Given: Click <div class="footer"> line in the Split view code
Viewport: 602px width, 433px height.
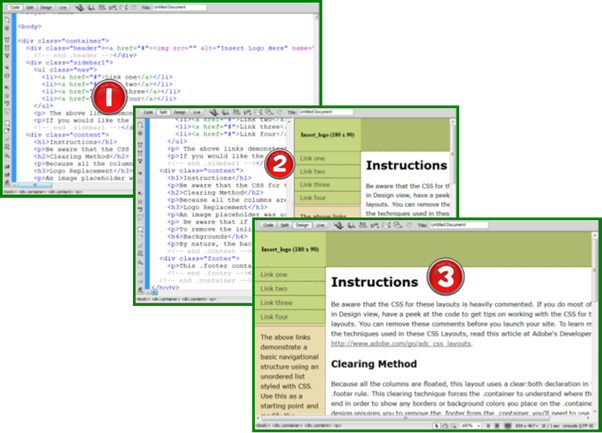Looking at the screenshot, I should click(x=199, y=258).
